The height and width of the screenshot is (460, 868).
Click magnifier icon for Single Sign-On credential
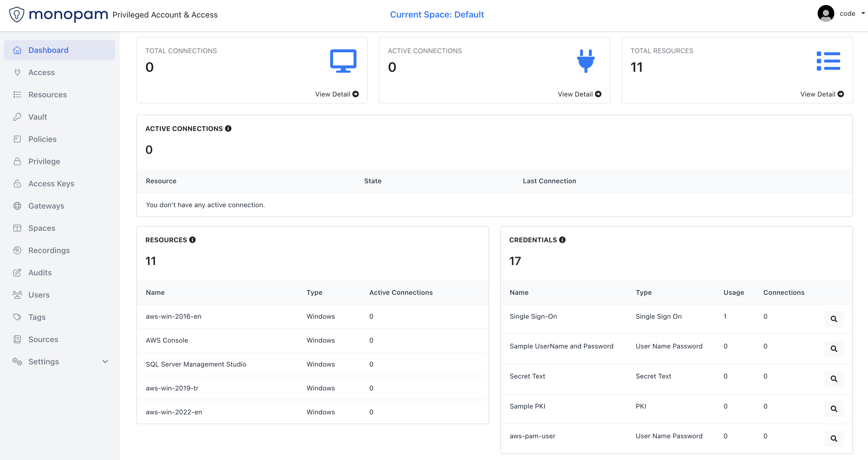[x=834, y=319]
